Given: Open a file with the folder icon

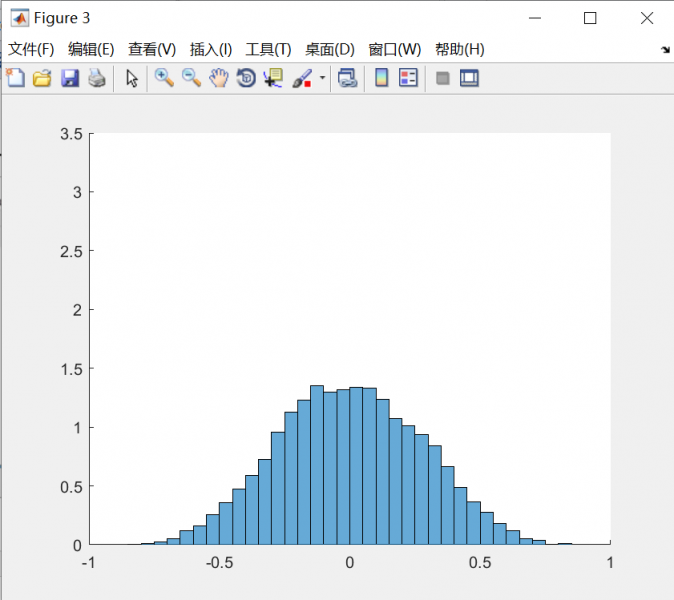Looking at the screenshot, I should 42,78.
